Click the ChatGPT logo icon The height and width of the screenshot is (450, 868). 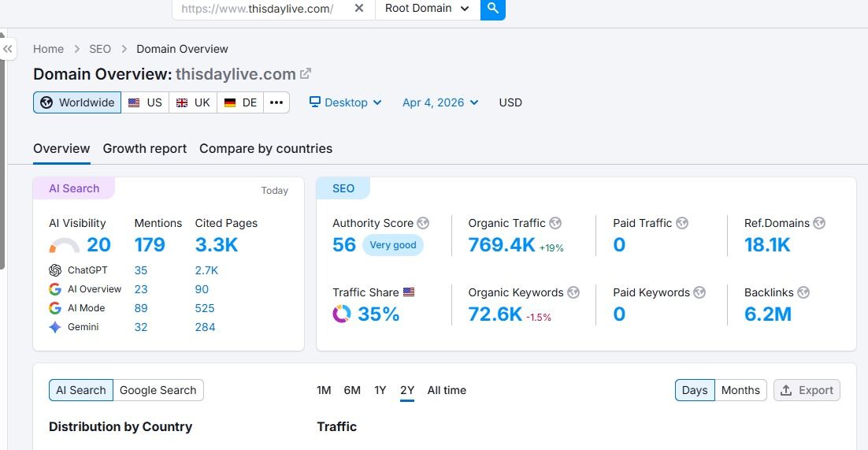(55, 270)
